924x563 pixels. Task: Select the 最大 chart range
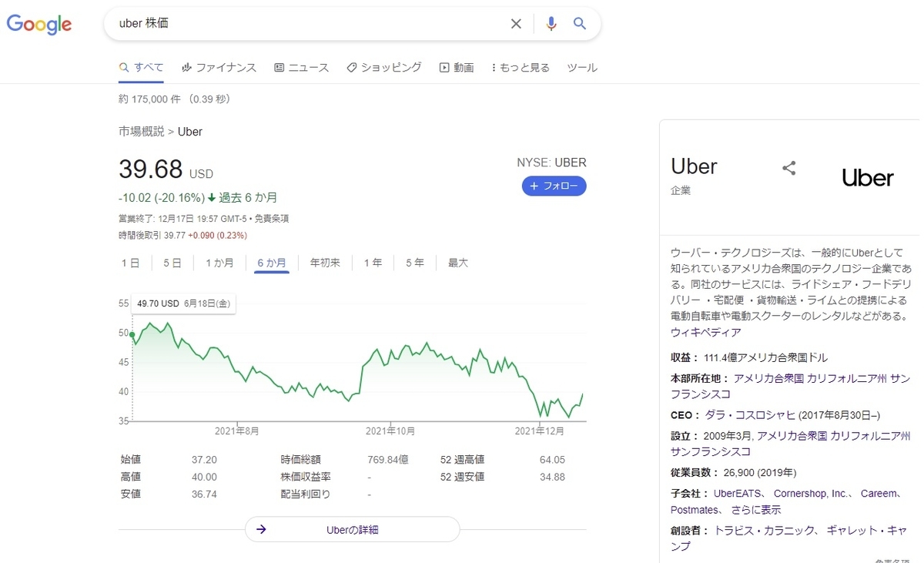[x=458, y=263]
